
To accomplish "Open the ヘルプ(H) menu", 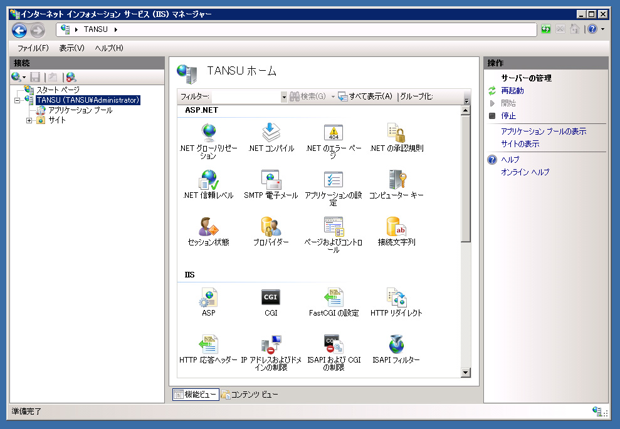I will tap(109, 48).
